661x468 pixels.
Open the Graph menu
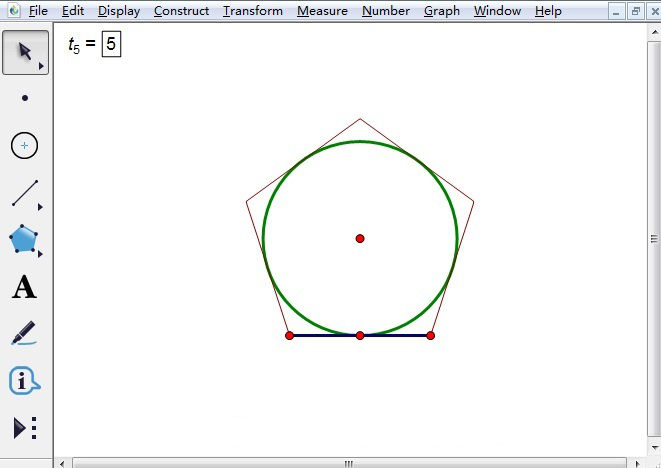[441, 11]
